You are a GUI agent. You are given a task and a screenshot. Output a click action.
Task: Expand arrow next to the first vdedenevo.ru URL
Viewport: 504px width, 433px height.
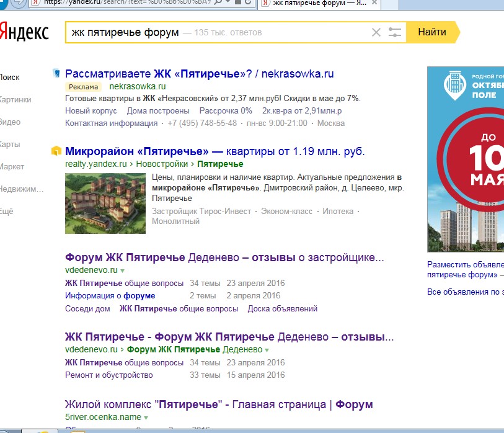(123, 271)
